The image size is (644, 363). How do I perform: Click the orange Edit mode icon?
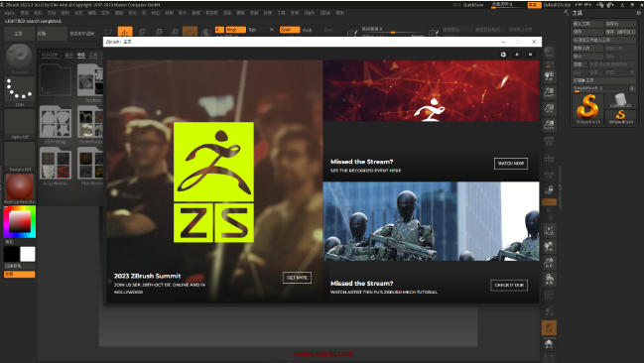coord(125,32)
